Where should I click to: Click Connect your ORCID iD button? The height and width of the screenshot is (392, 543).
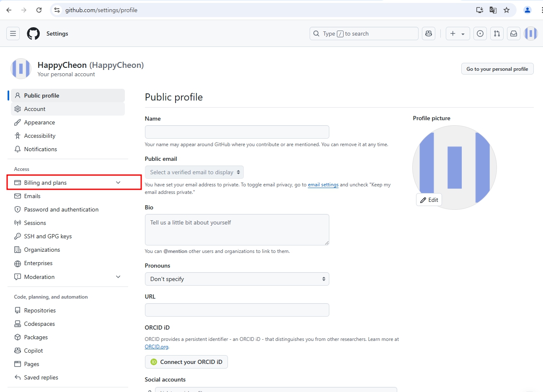[x=186, y=362]
